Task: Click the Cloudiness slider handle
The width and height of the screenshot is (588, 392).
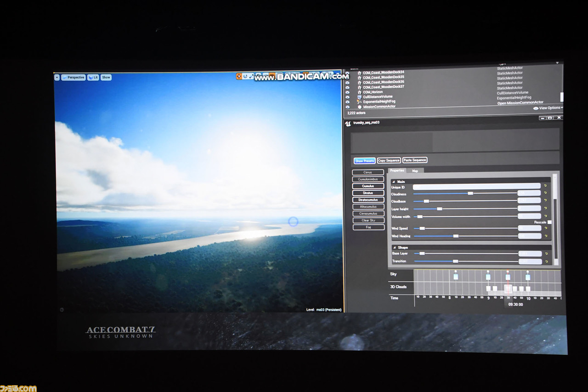Action: [470, 193]
